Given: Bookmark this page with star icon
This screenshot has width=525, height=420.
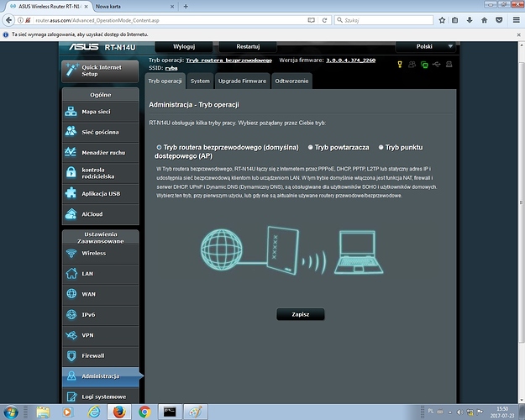Looking at the screenshot, I should click(x=442, y=20).
